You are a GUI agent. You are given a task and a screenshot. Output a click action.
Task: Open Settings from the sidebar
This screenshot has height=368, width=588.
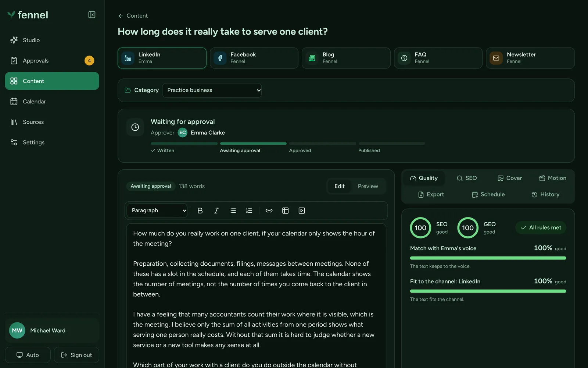coord(52,142)
